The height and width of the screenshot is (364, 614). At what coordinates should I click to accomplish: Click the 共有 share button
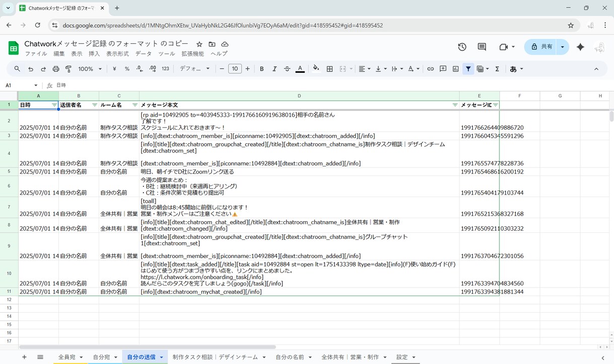click(x=541, y=47)
